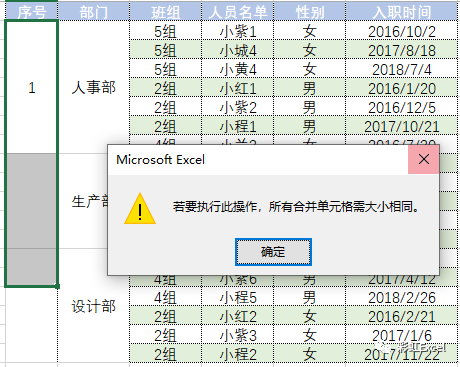This screenshot has height=367, width=460.
Task: Click the name cell 小程5
Action: point(238,297)
